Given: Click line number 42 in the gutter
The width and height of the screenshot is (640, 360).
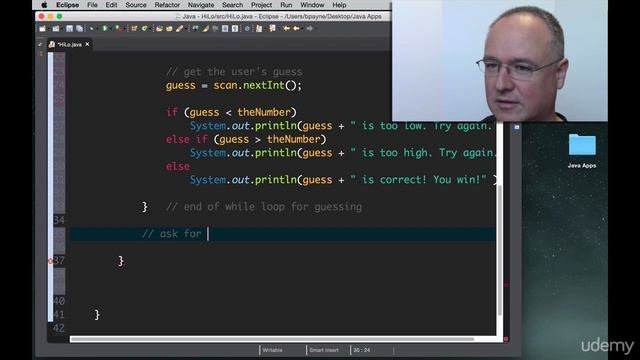Looking at the screenshot, I should point(59,328).
